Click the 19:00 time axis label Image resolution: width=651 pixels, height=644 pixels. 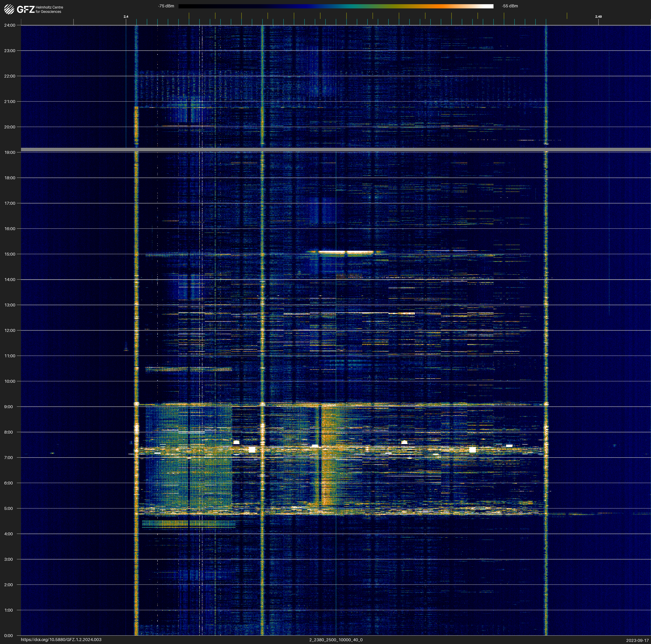click(x=9, y=152)
